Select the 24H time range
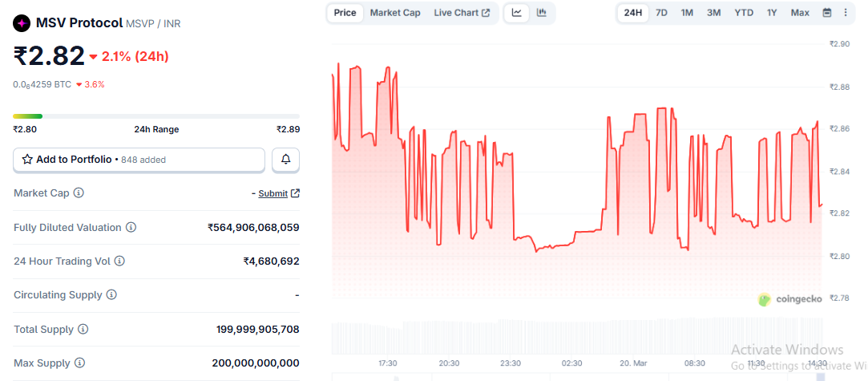Viewport: 868px width, 381px height. pos(632,13)
